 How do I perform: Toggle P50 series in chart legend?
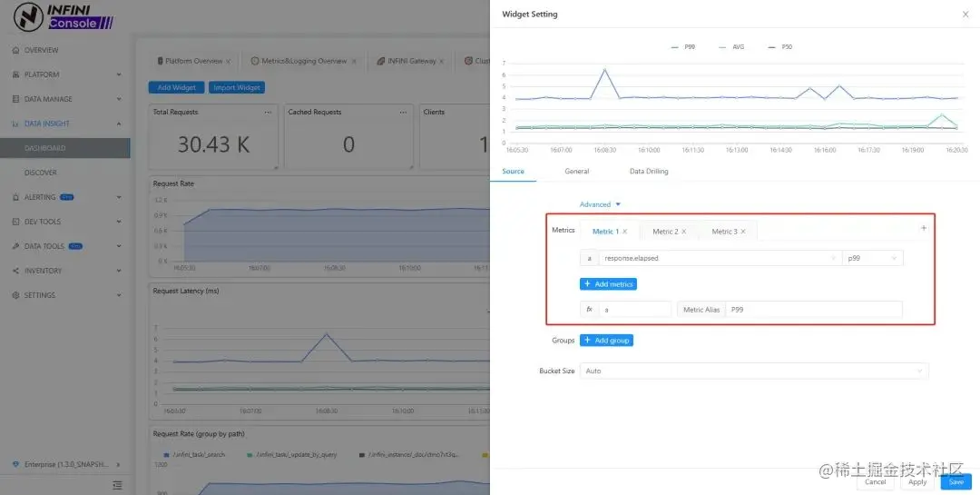[x=780, y=47]
